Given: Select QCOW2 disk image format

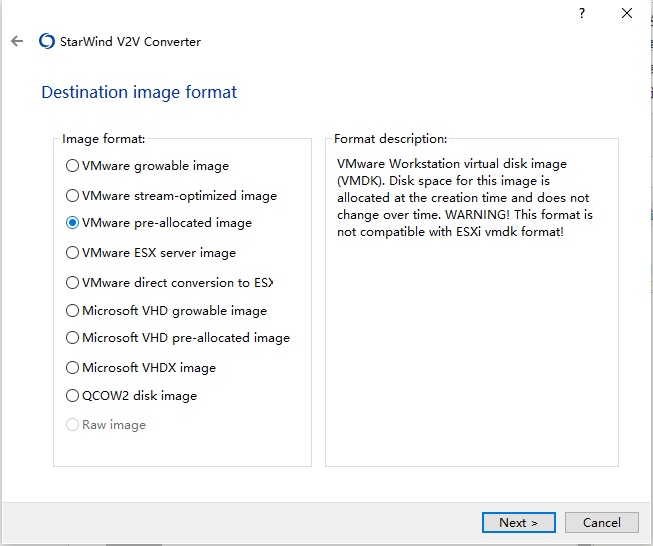Looking at the screenshot, I should pos(72,396).
